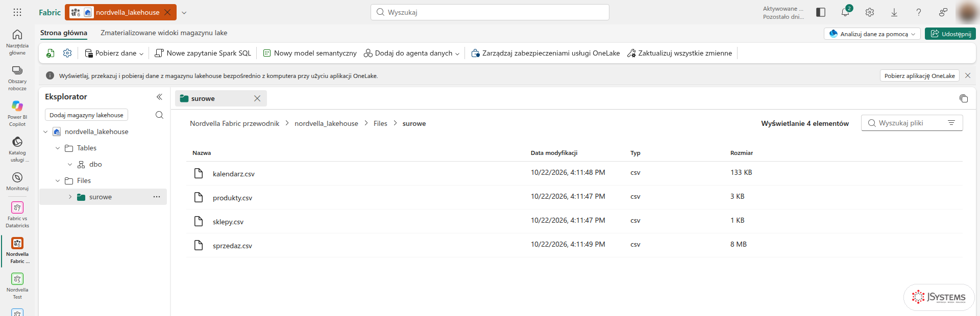Click the Udostępnij button
This screenshot has width=980, height=316.
(x=950, y=34)
